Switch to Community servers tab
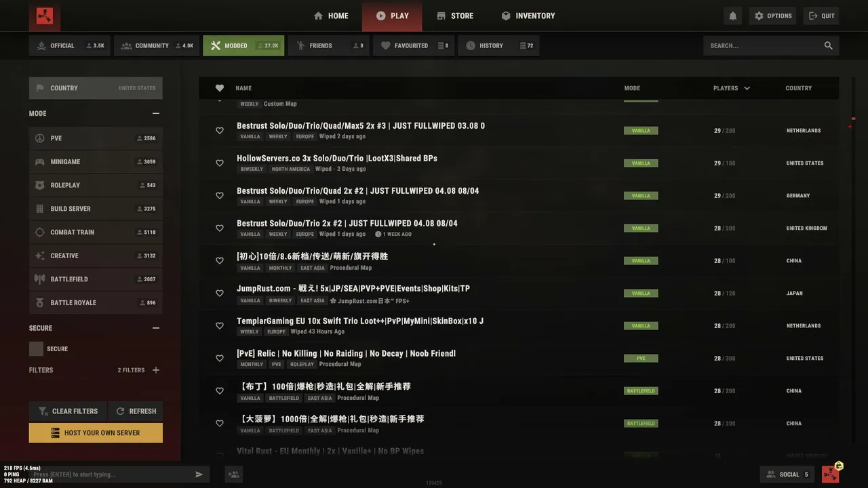868x488 pixels. pyautogui.click(x=157, y=45)
